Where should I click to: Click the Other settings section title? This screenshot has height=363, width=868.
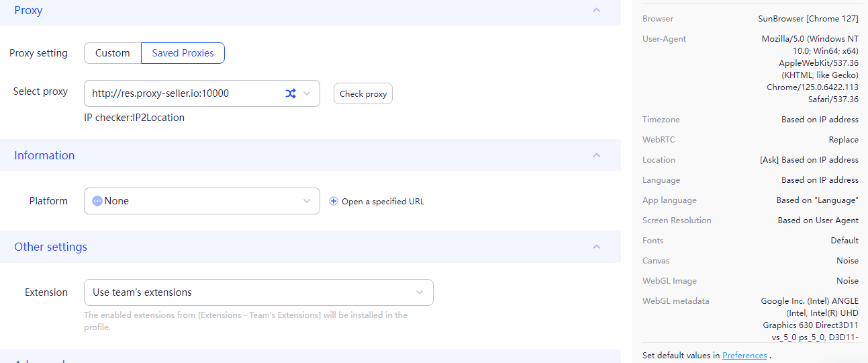click(50, 247)
